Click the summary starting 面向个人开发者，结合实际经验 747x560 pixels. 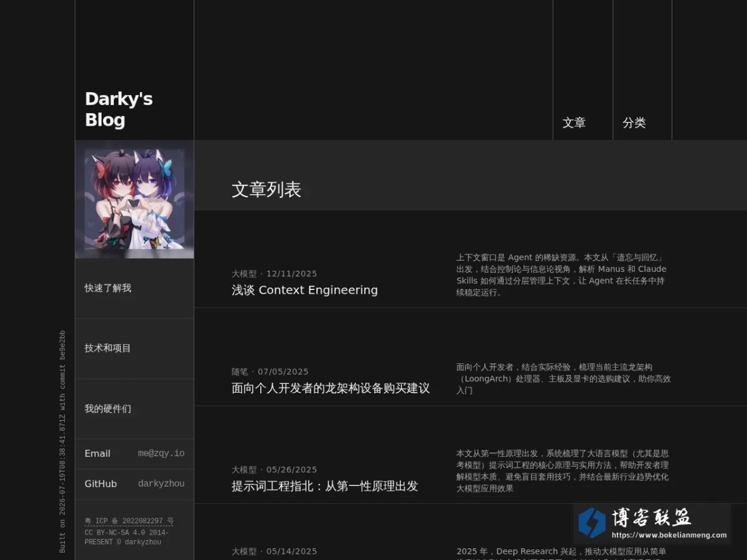point(563,378)
